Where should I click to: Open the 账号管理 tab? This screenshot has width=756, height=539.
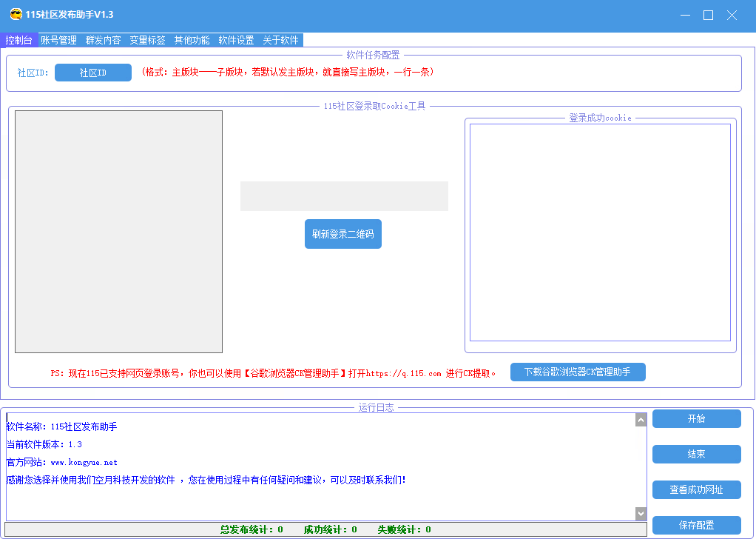[59, 40]
